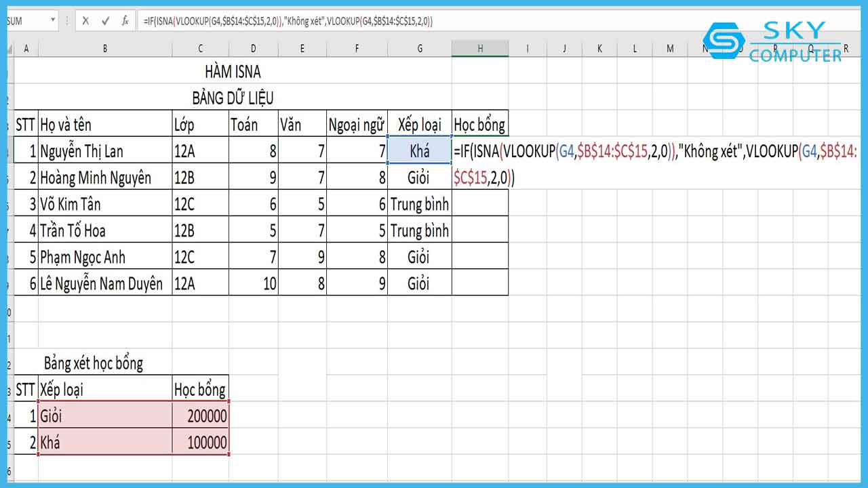Select column K header

tap(600, 48)
